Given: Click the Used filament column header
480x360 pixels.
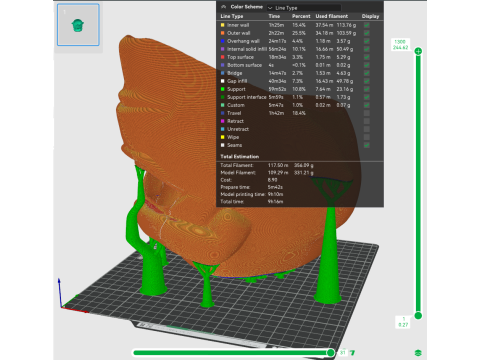Looking at the screenshot, I should point(332,16).
